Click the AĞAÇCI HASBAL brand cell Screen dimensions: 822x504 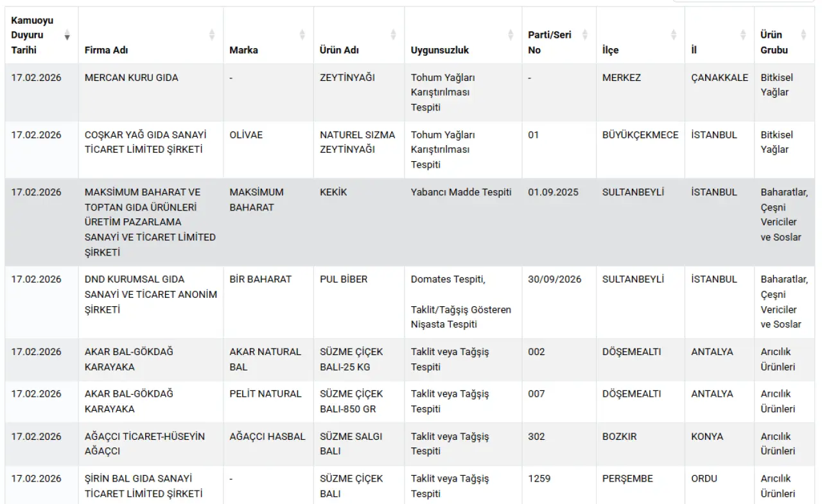coord(267,437)
